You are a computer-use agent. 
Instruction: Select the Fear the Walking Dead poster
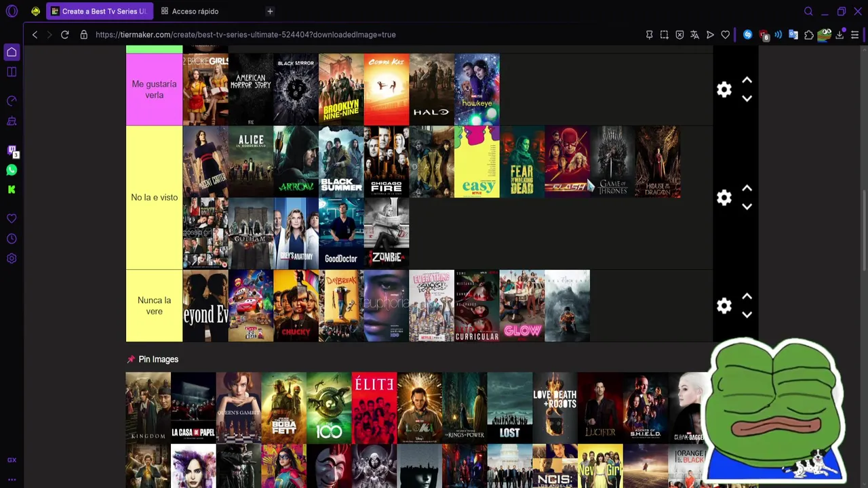[x=522, y=161]
